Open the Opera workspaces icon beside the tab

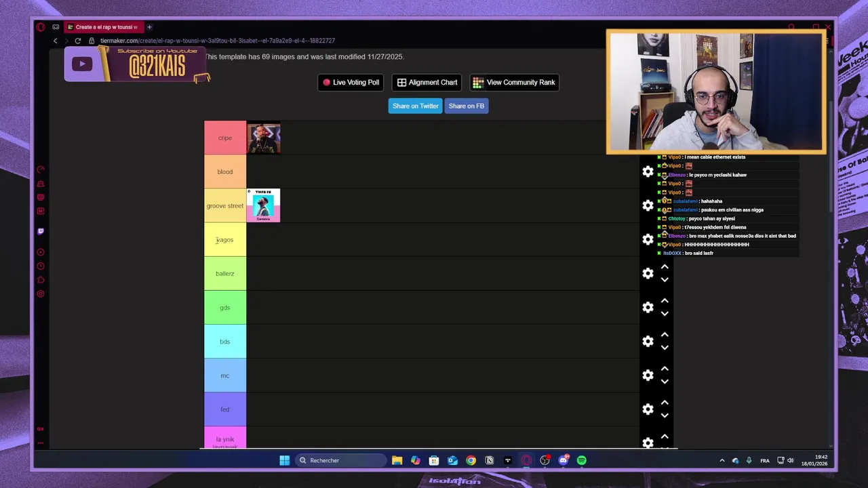tap(56, 27)
